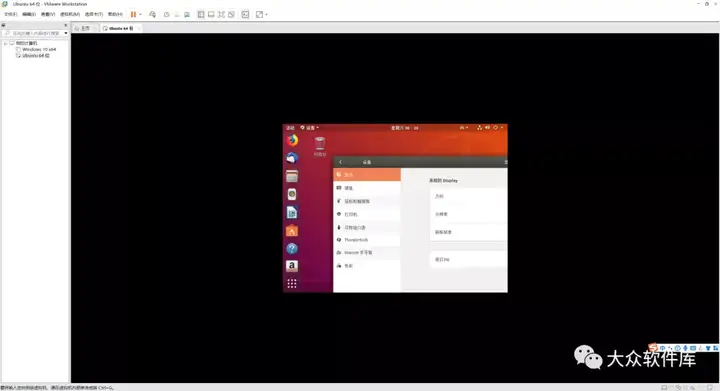The height and width of the screenshot is (391, 720).
Task: Open Rhythmbox from the Ubuntu dock
Action: [x=292, y=194]
